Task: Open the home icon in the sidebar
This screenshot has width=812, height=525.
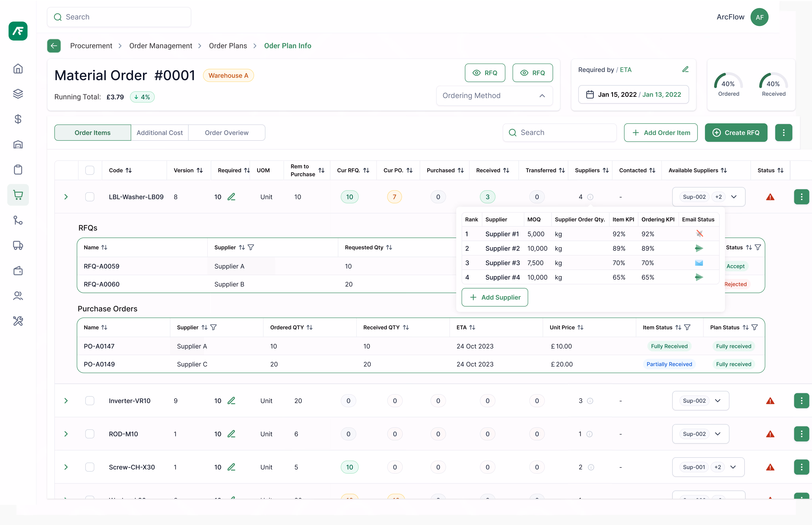Action: coord(18,68)
